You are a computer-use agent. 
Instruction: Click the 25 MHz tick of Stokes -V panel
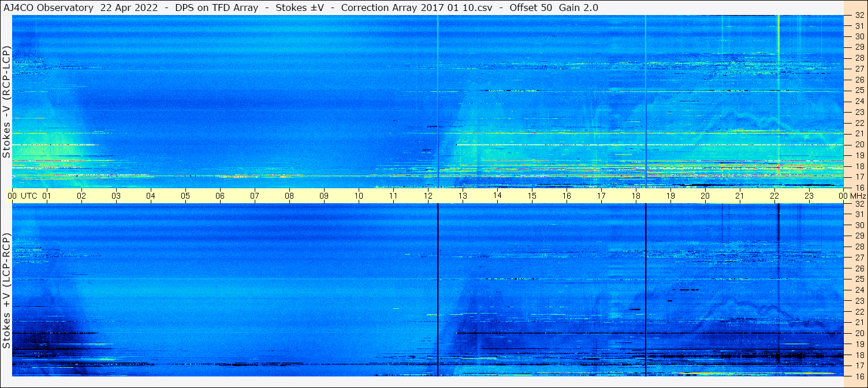[x=859, y=91]
